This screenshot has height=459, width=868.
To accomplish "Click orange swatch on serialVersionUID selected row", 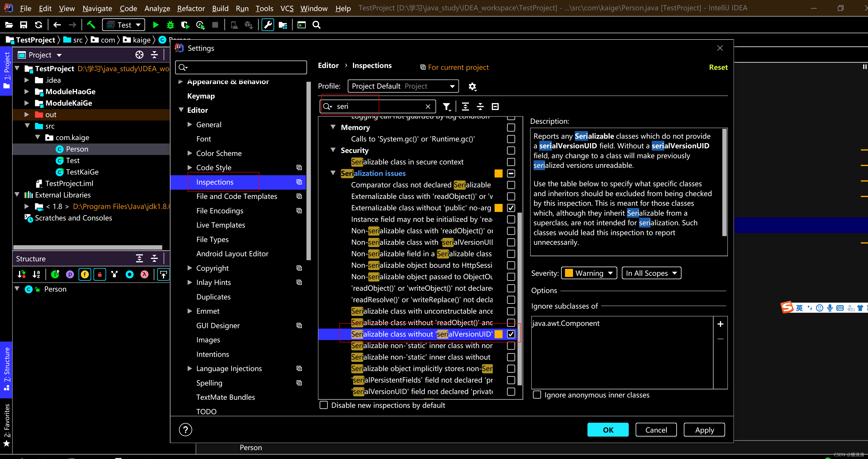I will point(499,334).
